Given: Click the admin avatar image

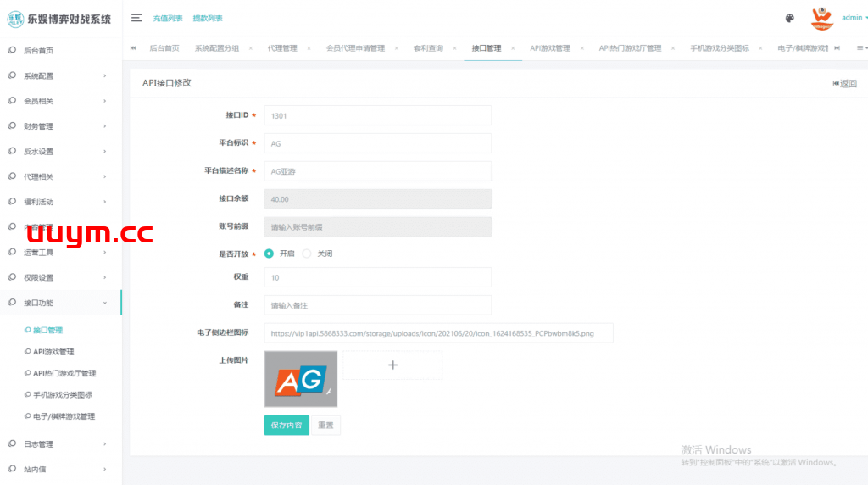Looking at the screenshot, I should [x=822, y=18].
